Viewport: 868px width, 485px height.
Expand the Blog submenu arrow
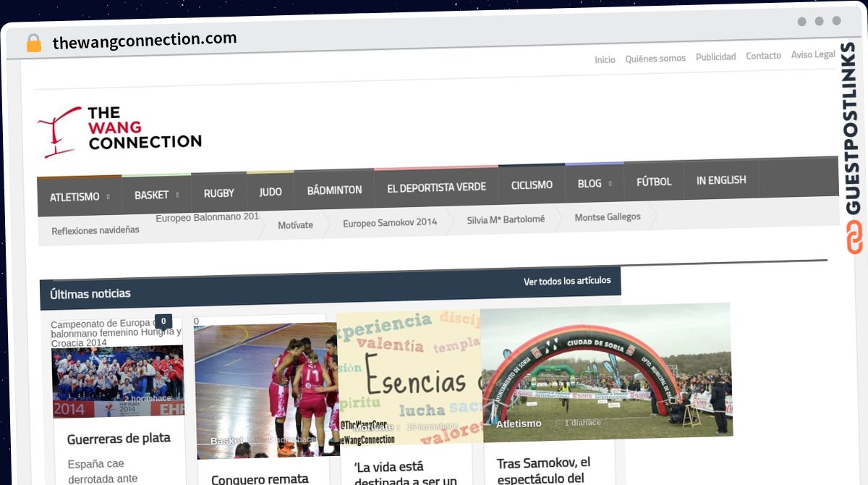click(610, 183)
